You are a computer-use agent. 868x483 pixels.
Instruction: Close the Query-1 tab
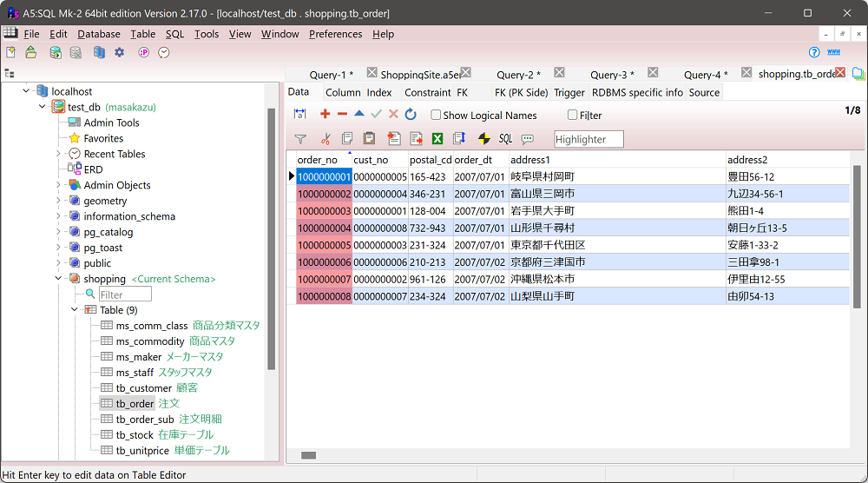pos(372,73)
